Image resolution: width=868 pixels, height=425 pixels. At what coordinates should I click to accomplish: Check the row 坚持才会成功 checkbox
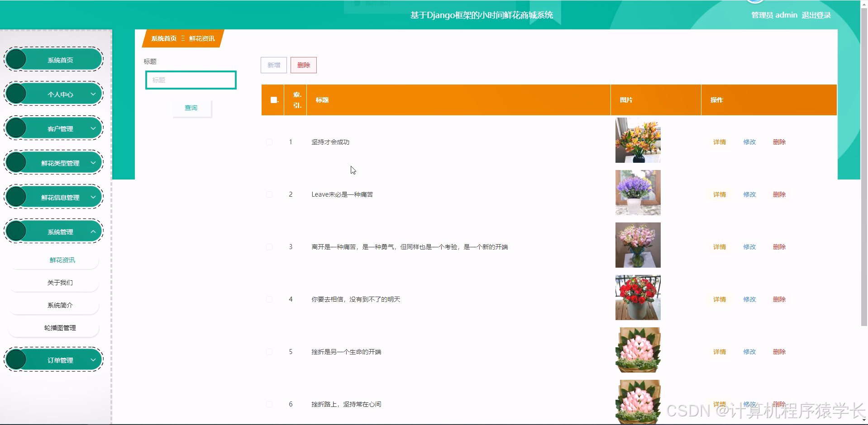(x=269, y=142)
